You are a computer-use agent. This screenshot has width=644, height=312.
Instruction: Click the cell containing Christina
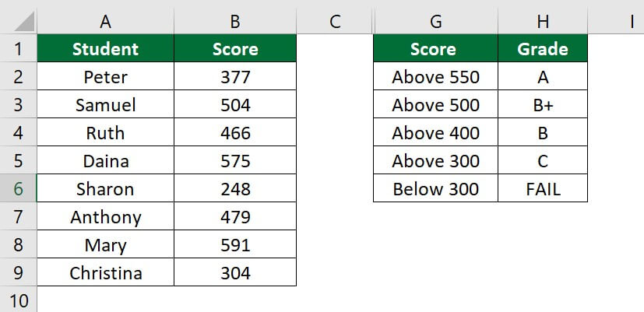105,273
